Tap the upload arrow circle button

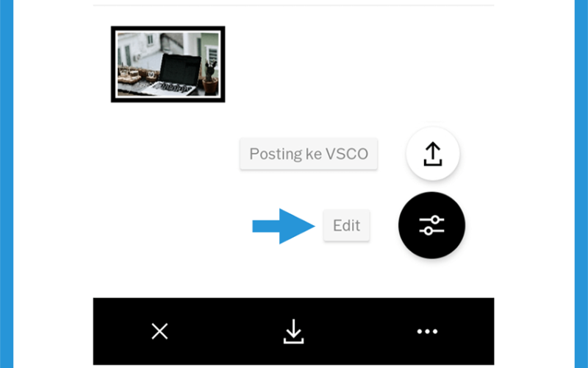pyautogui.click(x=433, y=154)
